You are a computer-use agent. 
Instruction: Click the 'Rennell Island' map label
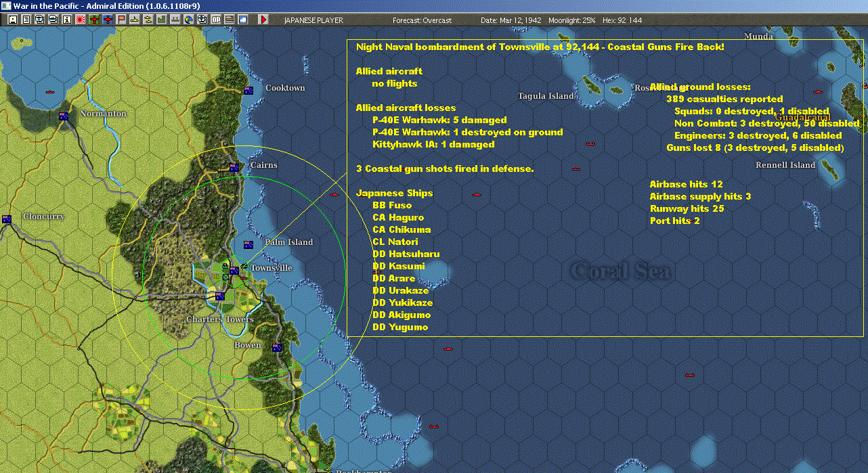pyautogui.click(x=785, y=165)
